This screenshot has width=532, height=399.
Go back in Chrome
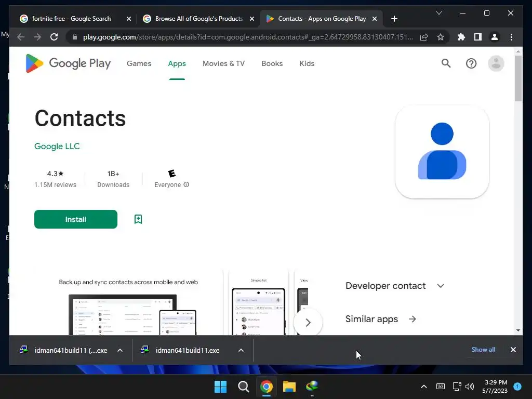pos(21,37)
